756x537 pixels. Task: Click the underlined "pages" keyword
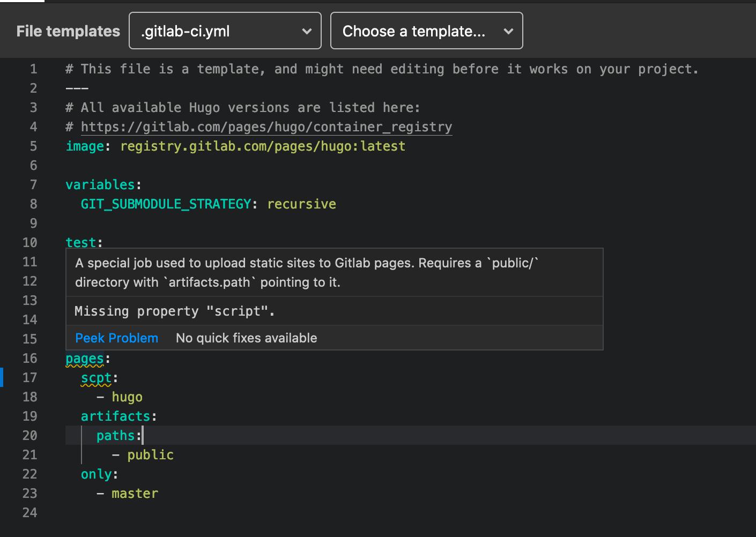[x=85, y=358]
